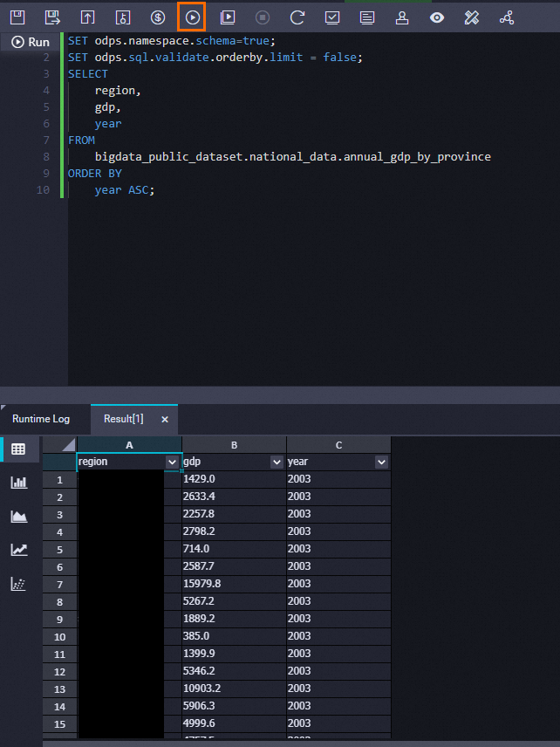Click the odps.namespace.schema=true line
Screen dimensions: 560x747
pos(172,41)
